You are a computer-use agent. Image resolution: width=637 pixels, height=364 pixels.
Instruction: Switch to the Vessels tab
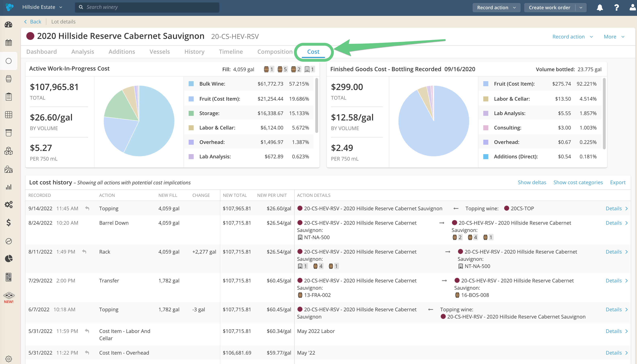pyautogui.click(x=160, y=52)
